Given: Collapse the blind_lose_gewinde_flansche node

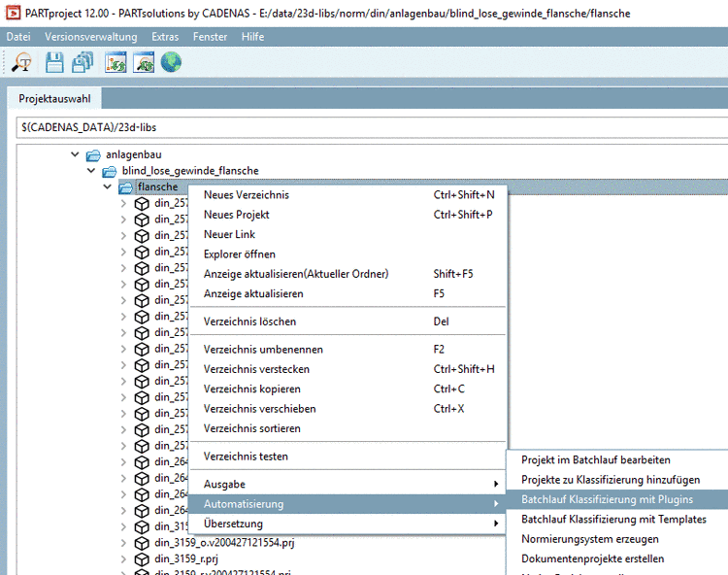Looking at the screenshot, I should click(x=91, y=171).
